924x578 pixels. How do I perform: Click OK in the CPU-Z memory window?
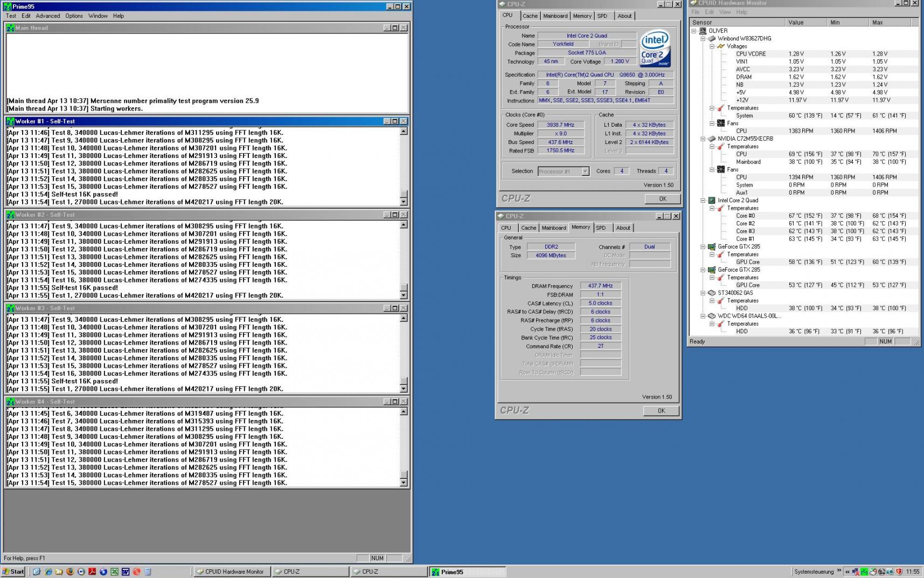point(661,410)
